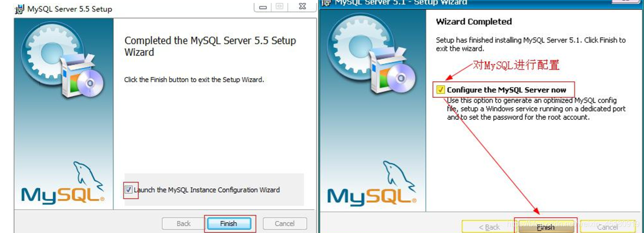Screen dimensions: 644x233
Task: Click the 'Use this option to generate' description text
Action: pyautogui.click(x=536, y=109)
